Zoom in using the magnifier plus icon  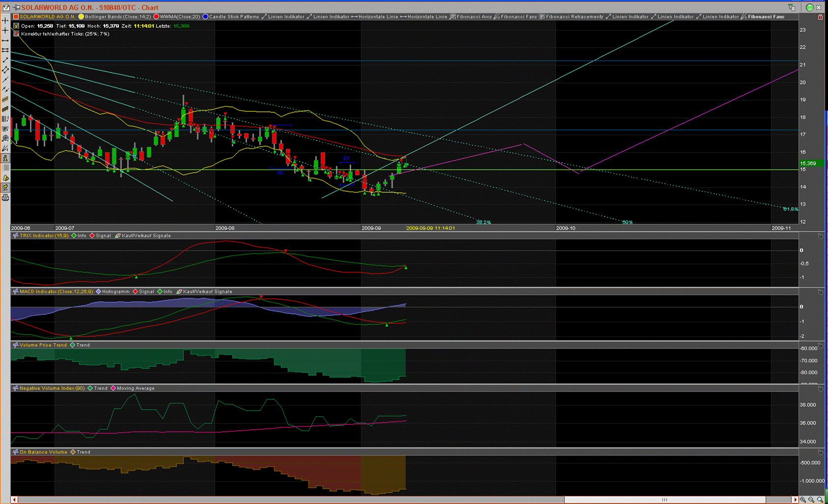[x=802, y=500]
